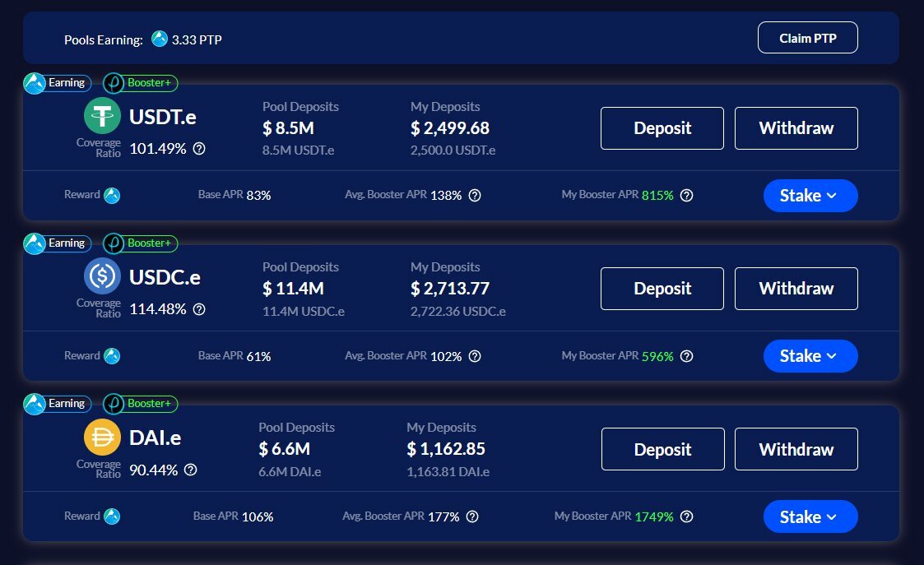Claim PTP rewards
The image size is (924, 565).
point(807,38)
